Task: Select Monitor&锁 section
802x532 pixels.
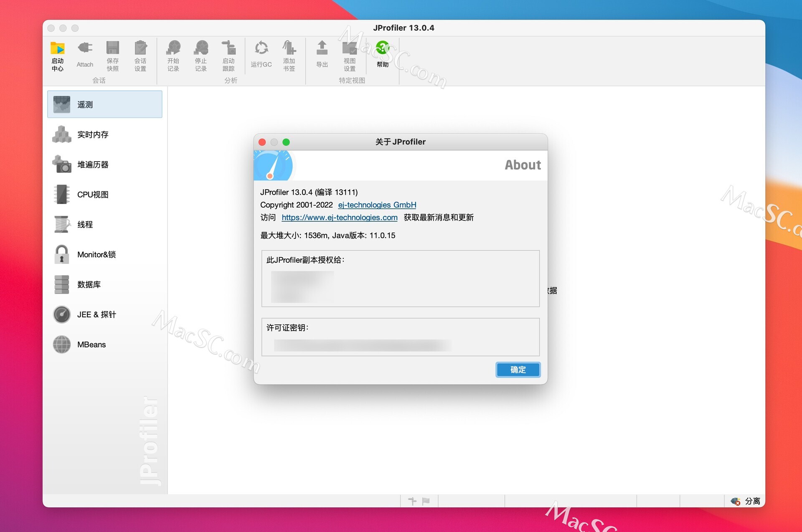Action: click(105, 254)
